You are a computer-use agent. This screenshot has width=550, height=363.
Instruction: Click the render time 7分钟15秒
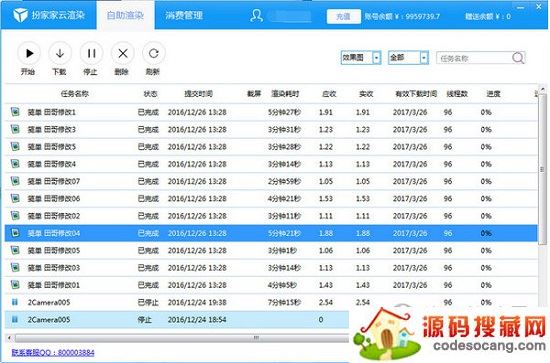[284, 302]
